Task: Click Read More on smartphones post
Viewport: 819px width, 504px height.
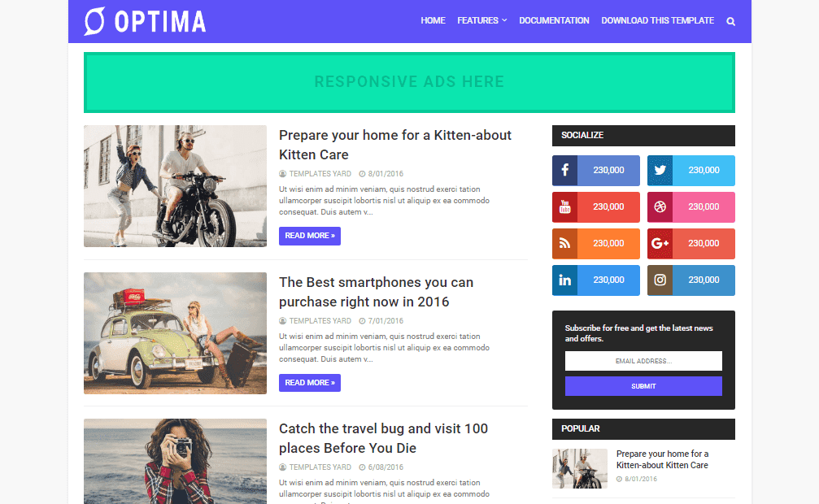Action: tap(310, 383)
